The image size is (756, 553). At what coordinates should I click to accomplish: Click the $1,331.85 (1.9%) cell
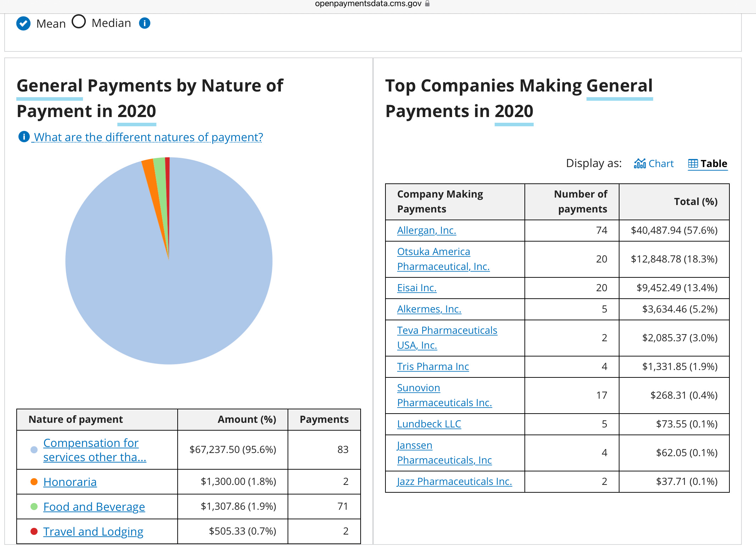click(674, 367)
